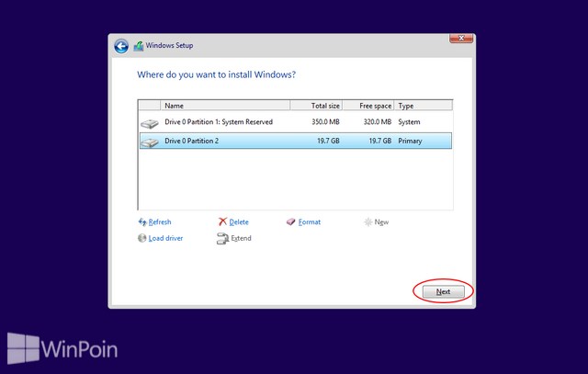The width and height of the screenshot is (588, 374).
Task: Click the Format link
Action: [x=310, y=222]
